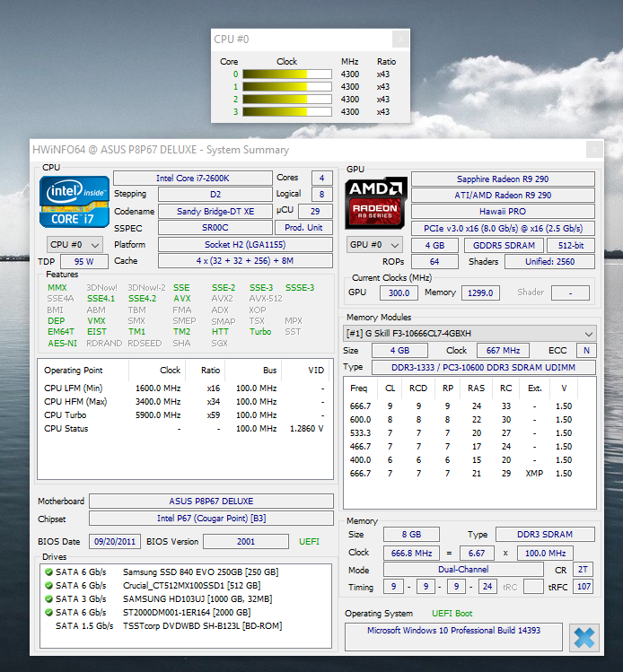623x672 pixels.
Task: Click green status icon for Crucial_CT512MX100SSD1
Action: click(x=48, y=586)
